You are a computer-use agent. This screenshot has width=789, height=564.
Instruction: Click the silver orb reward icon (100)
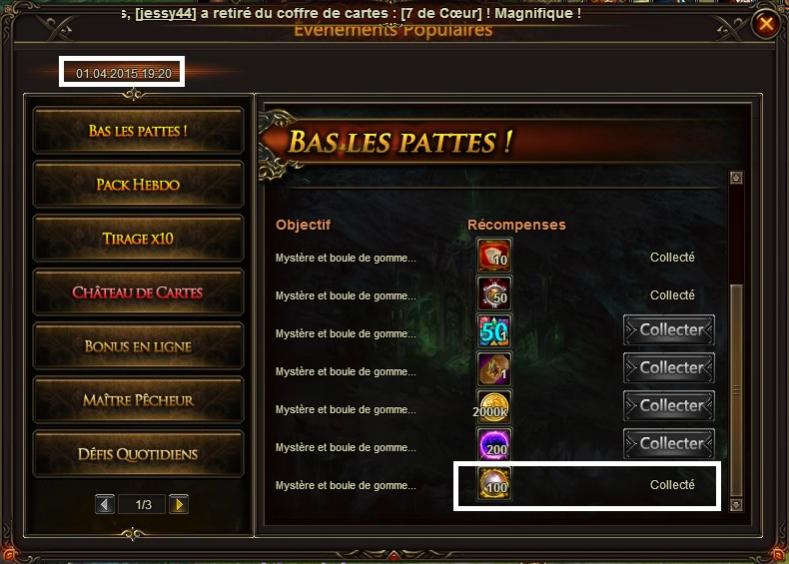[494, 483]
